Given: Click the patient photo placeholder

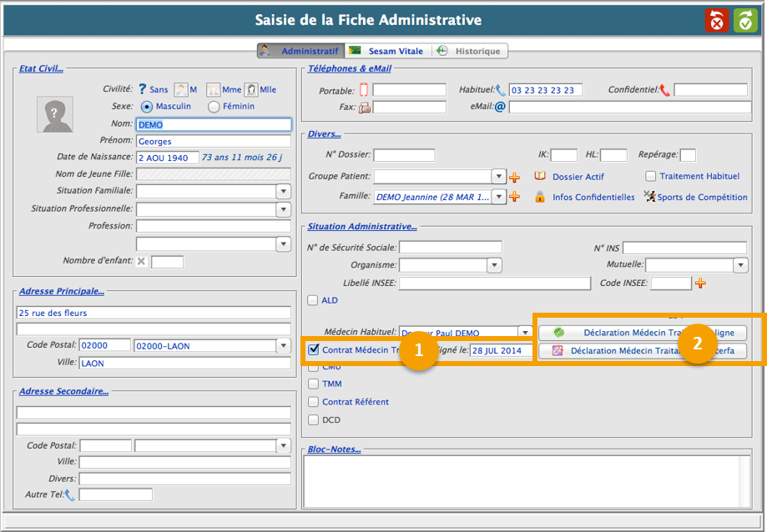Looking at the screenshot, I should click(55, 114).
